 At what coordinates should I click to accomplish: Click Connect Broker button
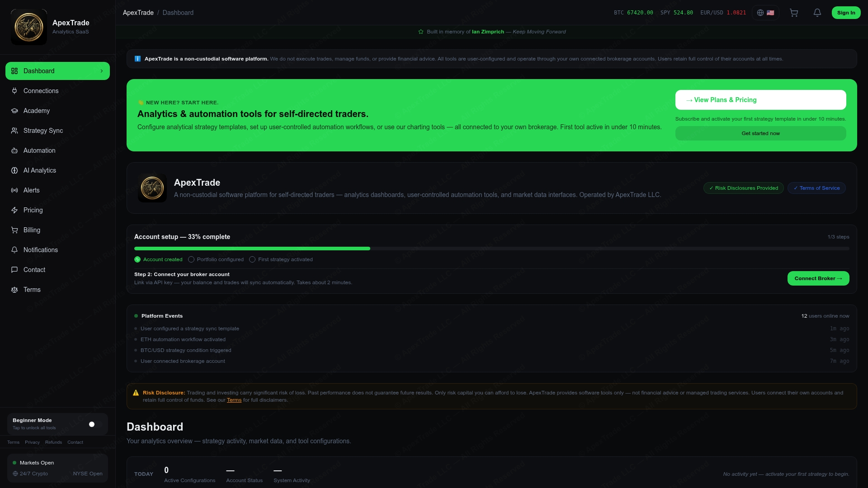tap(818, 278)
